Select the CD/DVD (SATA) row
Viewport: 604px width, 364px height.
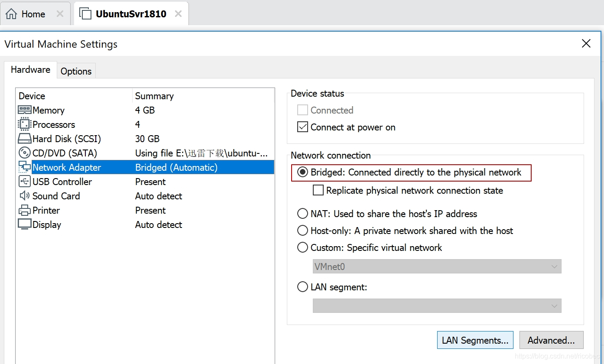(x=145, y=153)
